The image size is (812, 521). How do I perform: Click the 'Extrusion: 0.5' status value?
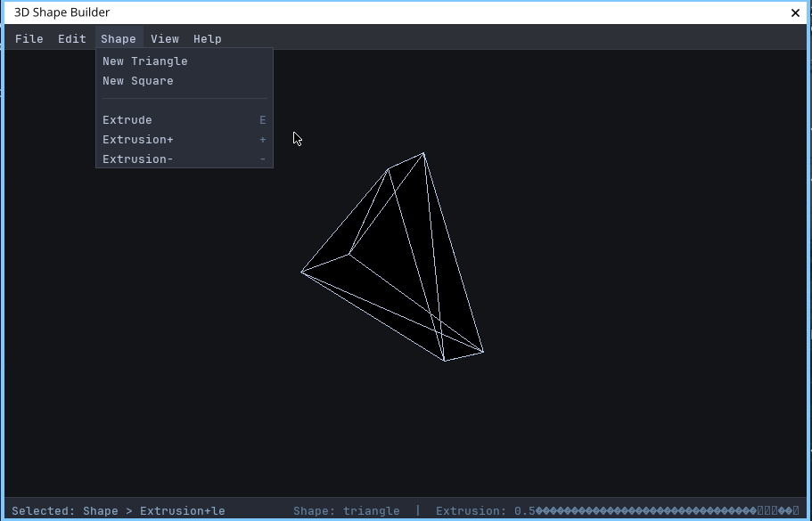tap(485, 511)
